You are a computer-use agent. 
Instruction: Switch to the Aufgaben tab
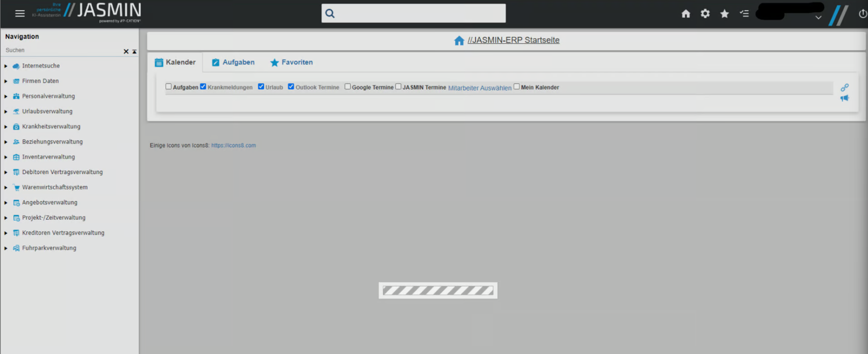click(x=233, y=62)
